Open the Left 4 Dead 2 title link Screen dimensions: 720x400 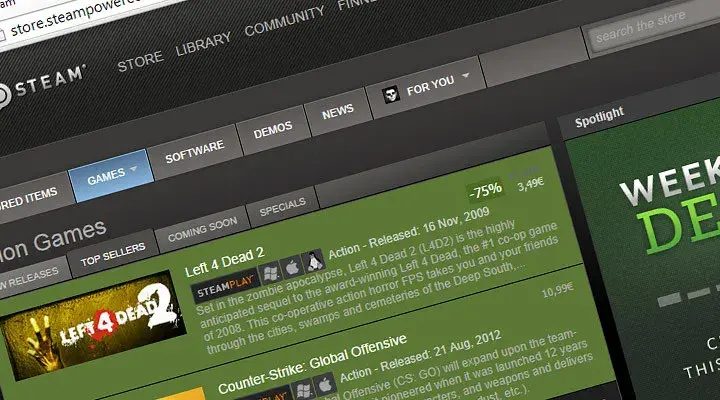click(x=224, y=261)
